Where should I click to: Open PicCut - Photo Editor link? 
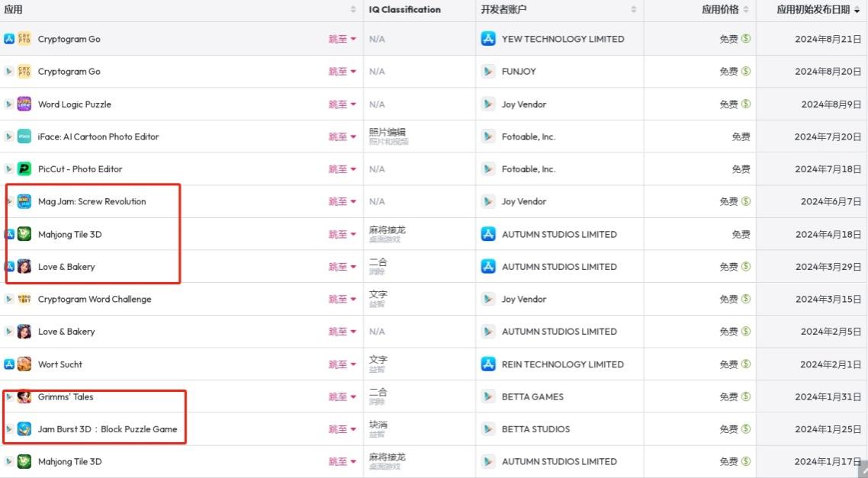[80, 168]
